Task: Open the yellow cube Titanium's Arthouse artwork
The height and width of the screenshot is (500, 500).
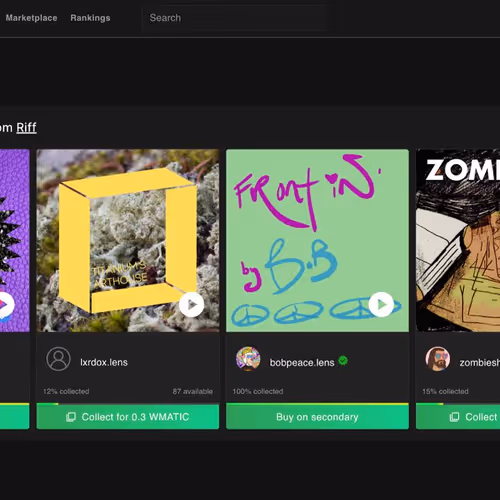Action: 128,240
